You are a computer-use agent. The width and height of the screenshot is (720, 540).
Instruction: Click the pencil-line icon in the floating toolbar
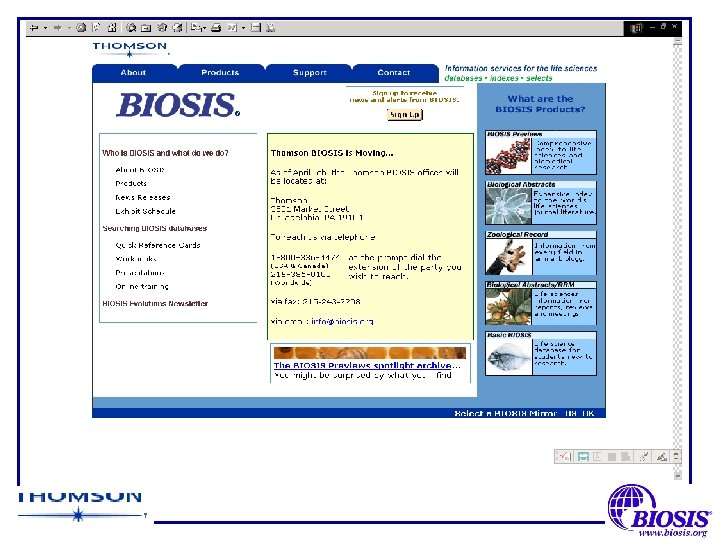[662, 456]
